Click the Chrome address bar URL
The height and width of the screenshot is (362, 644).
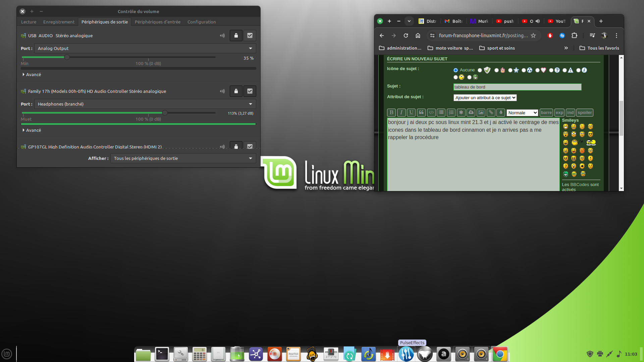(x=483, y=36)
